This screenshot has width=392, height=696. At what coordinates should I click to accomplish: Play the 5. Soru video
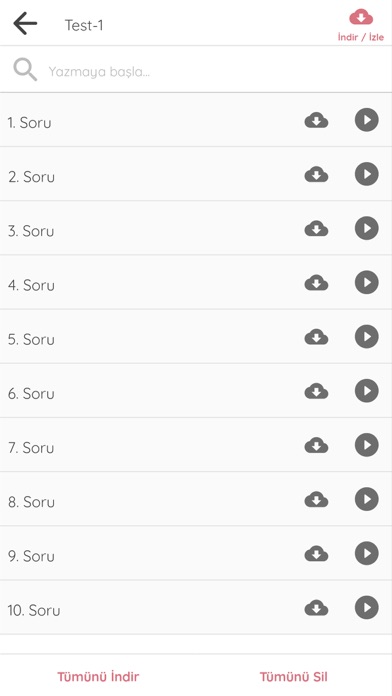(x=367, y=336)
